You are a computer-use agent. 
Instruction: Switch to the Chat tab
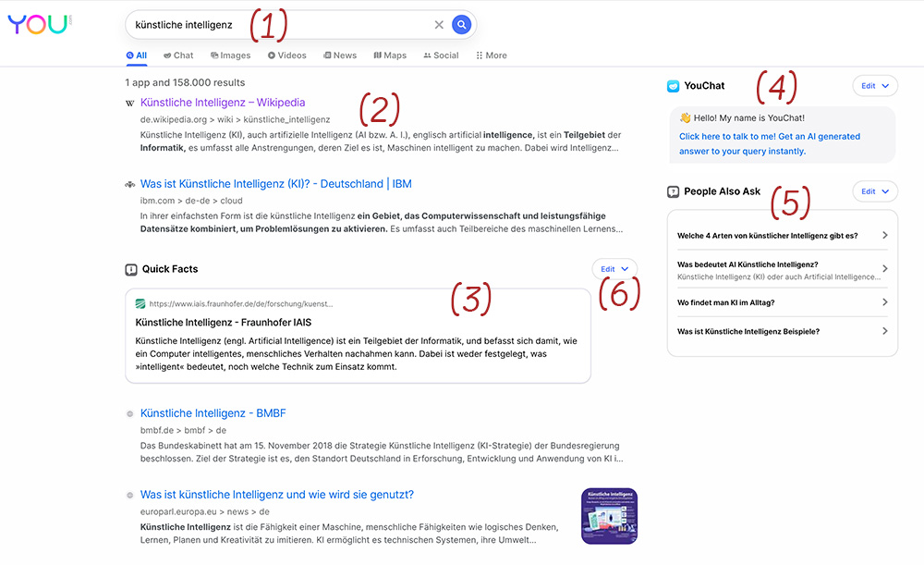(178, 55)
